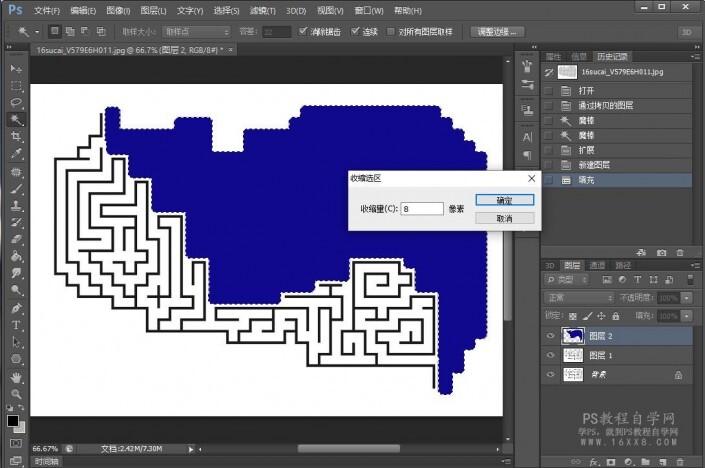Select the Lasso tool

tap(16, 102)
